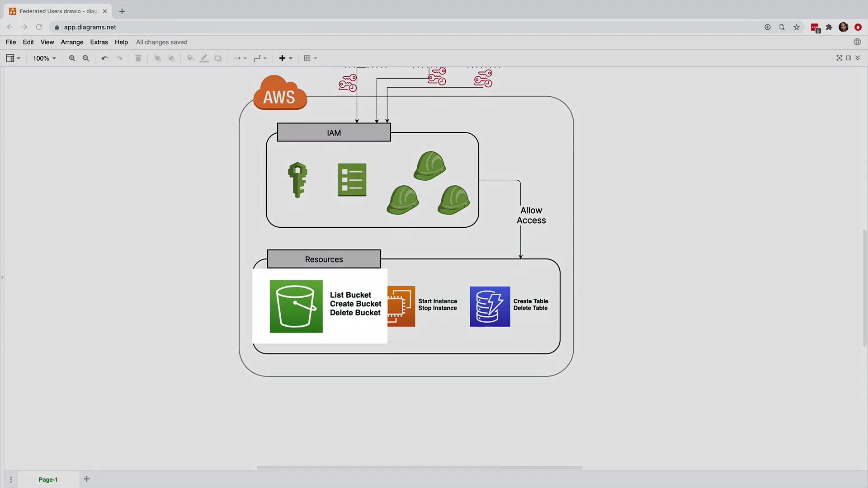Open the view panels dropdown
This screenshot has height=488, width=868.
pos(13,58)
